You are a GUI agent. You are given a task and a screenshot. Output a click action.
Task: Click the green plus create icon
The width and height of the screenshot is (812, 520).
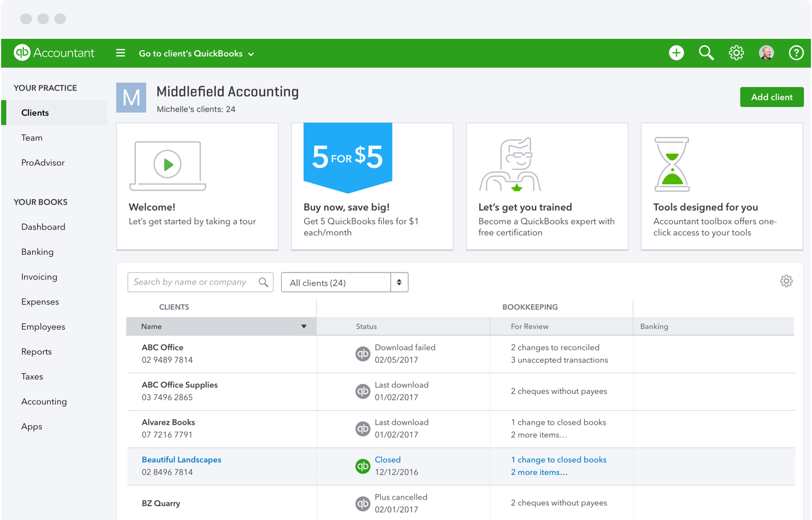(676, 53)
